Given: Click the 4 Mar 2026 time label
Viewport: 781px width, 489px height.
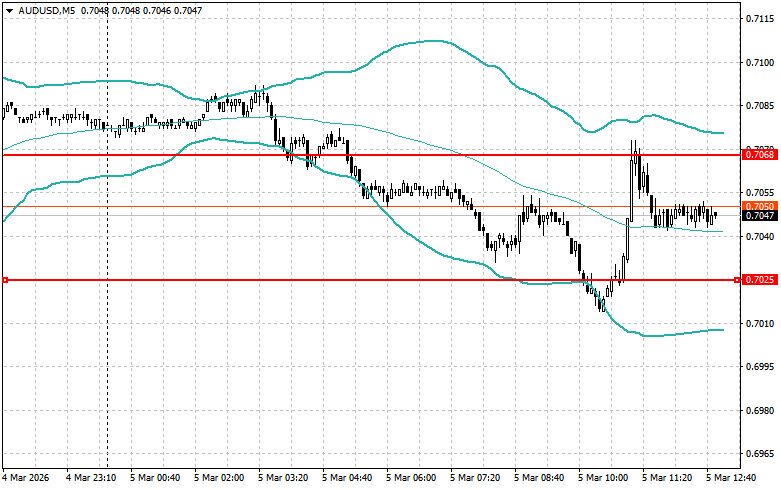Looking at the screenshot, I should tap(26, 478).
